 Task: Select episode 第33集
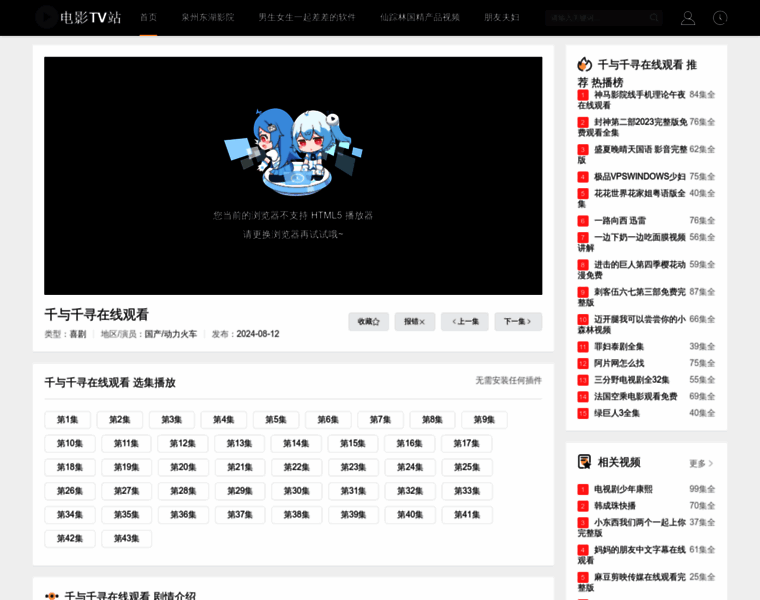point(467,491)
